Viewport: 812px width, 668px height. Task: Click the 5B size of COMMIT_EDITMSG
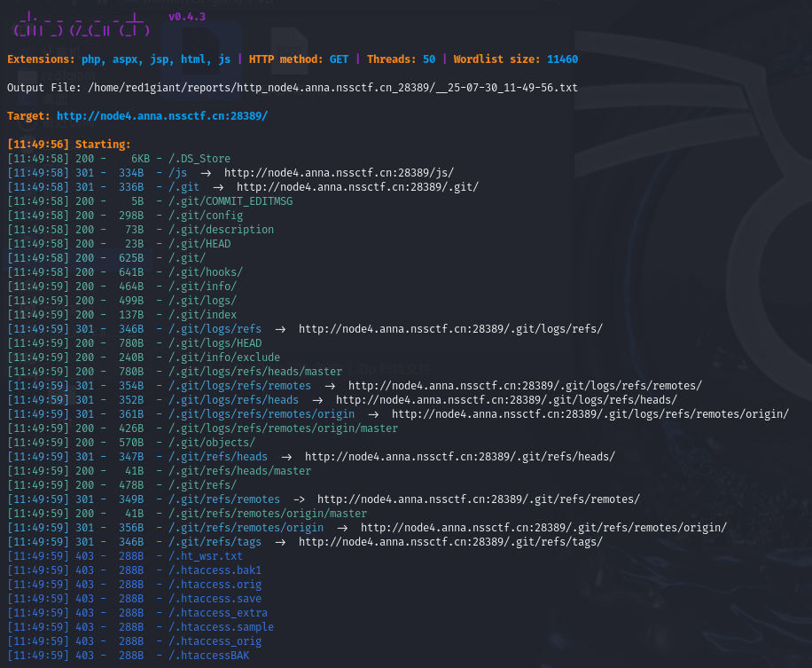(137, 201)
